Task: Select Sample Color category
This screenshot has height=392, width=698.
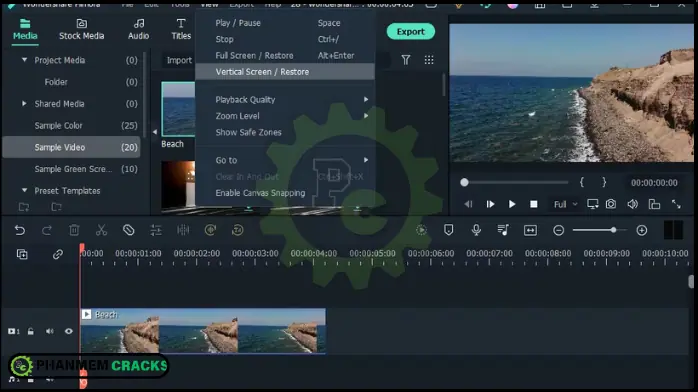Action: (x=71, y=125)
